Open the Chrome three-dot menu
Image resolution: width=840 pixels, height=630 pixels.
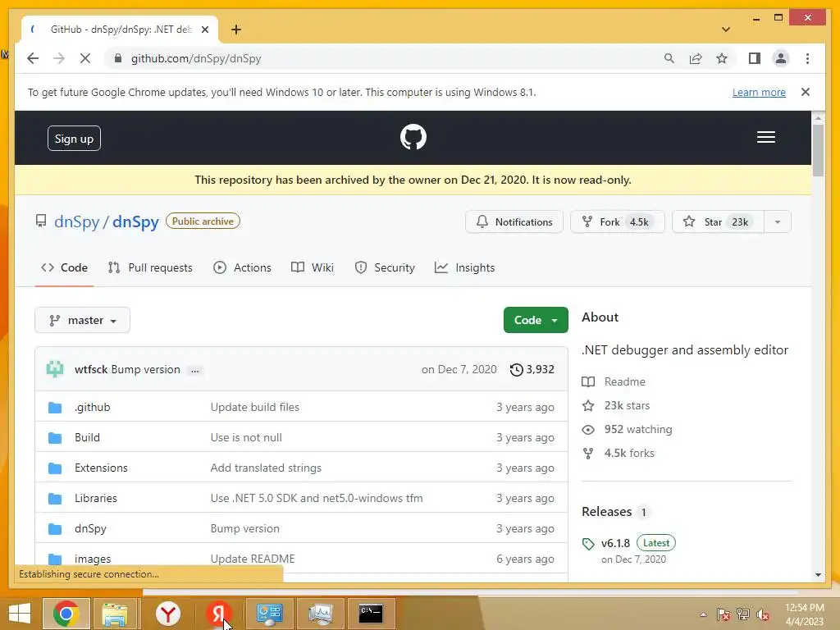point(807,58)
